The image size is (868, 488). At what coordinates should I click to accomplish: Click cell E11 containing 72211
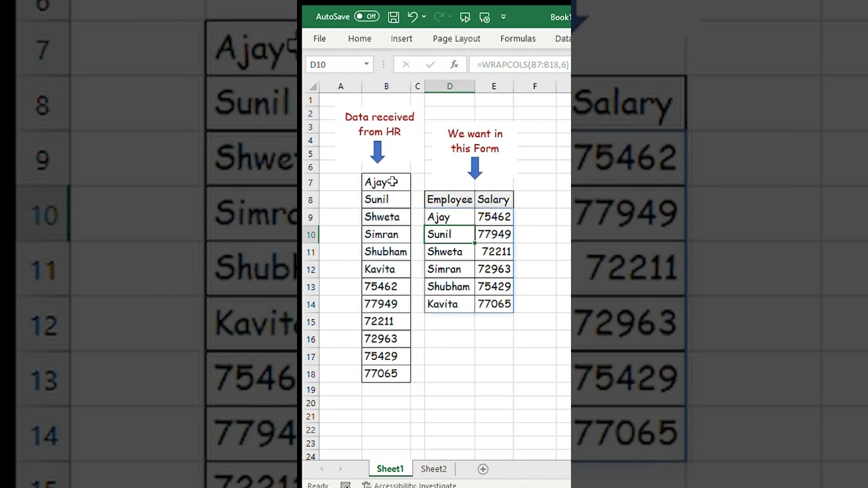click(494, 252)
